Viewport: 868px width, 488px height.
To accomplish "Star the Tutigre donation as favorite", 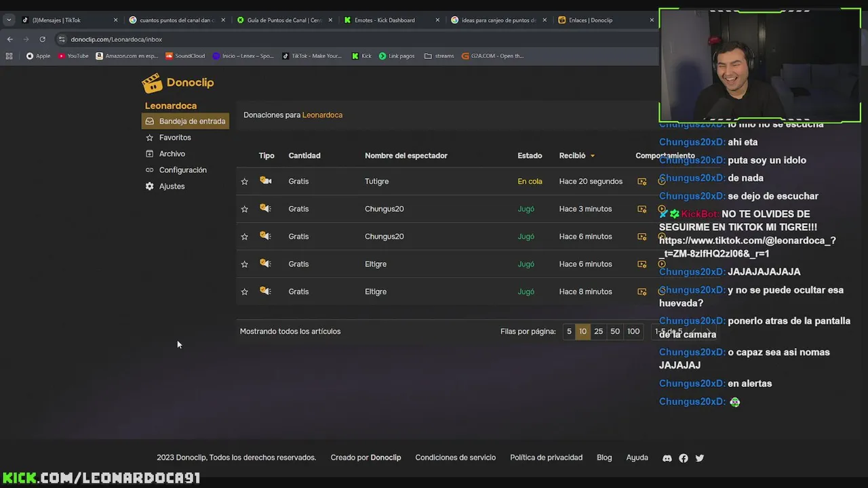I will point(245,182).
